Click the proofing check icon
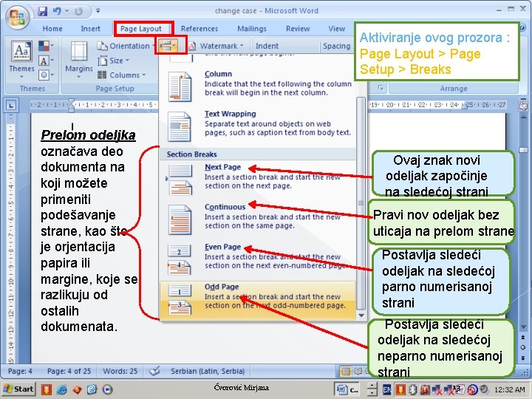The width and height of the screenshot is (532, 399). 154,371
